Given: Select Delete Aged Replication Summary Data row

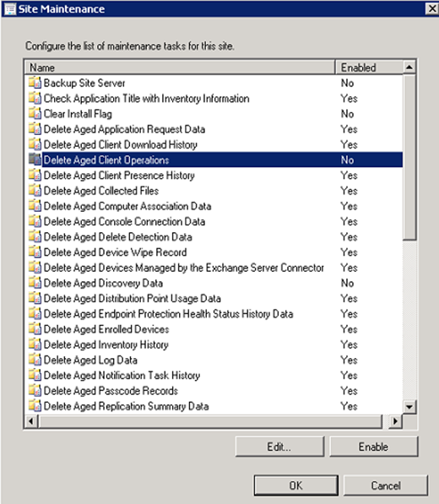Looking at the screenshot, I should pos(214,406).
